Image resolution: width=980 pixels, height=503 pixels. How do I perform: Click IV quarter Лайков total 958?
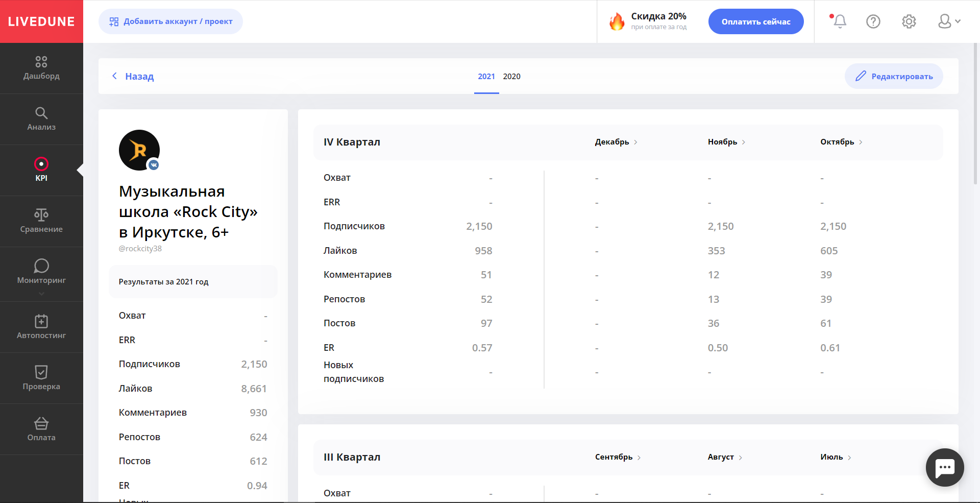[483, 251]
